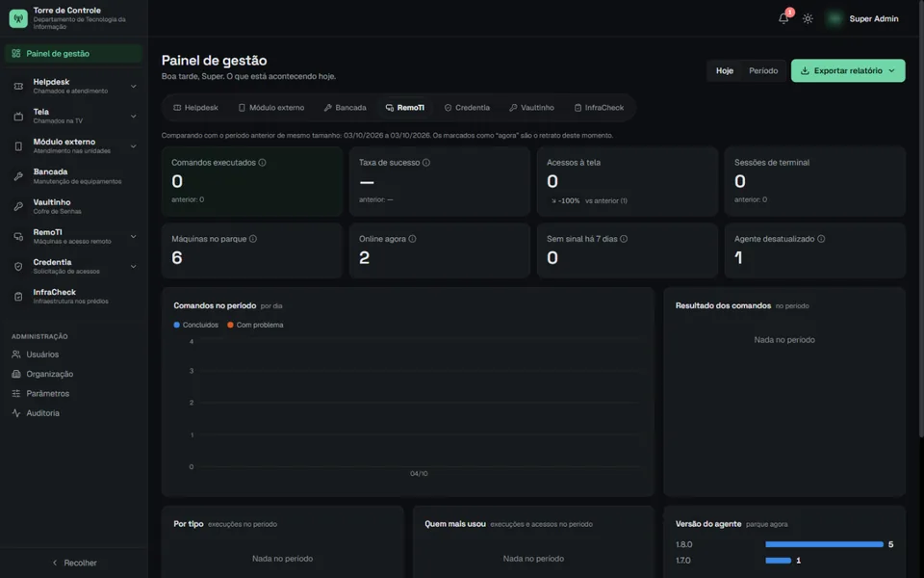Switch to the Credentia dashboard tab

click(467, 108)
